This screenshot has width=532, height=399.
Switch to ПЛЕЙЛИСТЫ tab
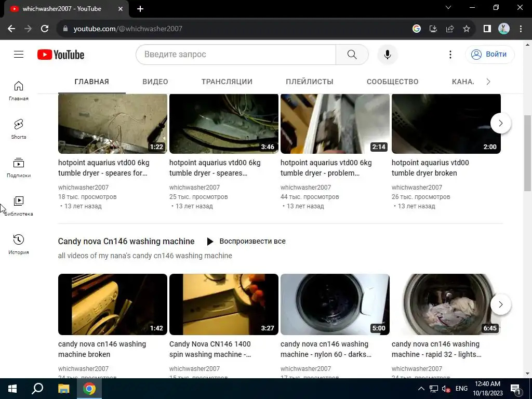coord(310,82)
